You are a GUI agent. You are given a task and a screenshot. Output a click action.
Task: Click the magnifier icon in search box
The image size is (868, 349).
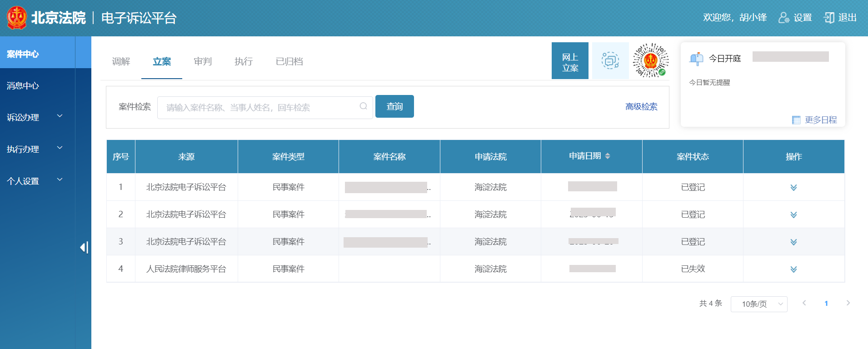(364, 106)
